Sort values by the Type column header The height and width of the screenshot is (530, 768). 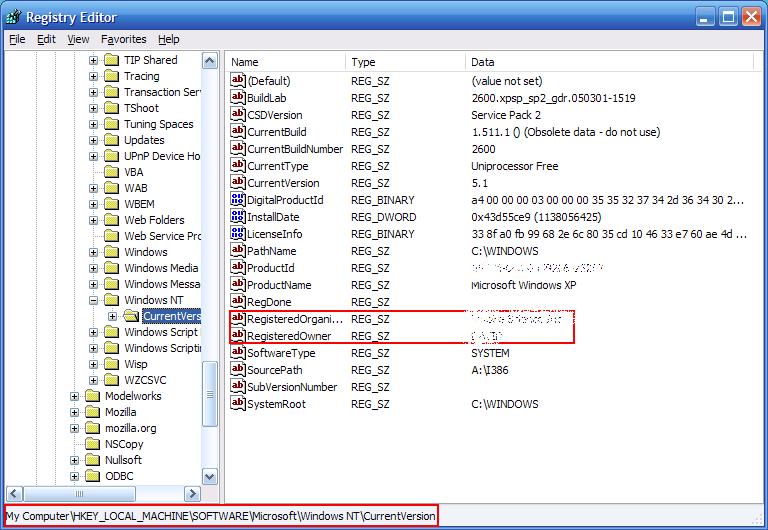406,62
